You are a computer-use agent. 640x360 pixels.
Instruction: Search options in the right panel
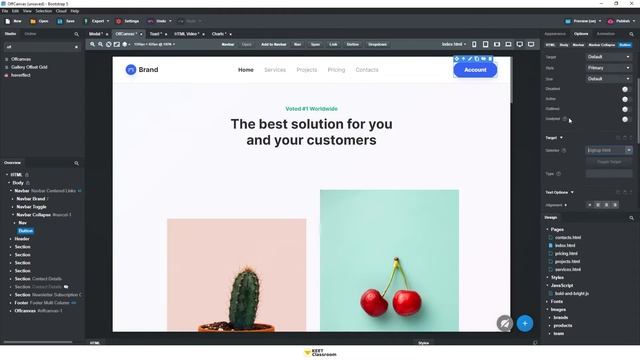(x=631, y=34)
